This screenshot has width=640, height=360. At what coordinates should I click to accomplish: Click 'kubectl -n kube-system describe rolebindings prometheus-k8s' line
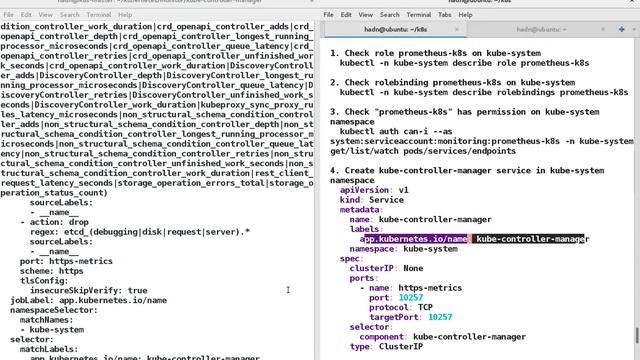tap(484, 92)
